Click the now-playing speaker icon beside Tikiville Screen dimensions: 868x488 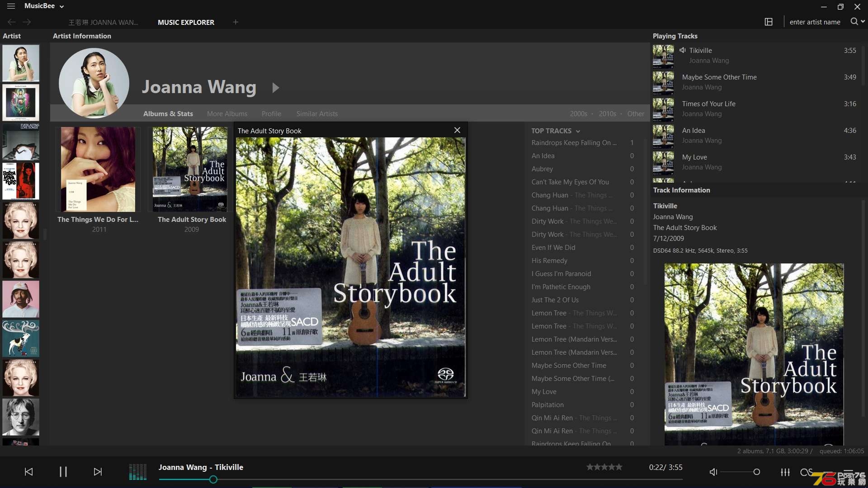[683, 50]
